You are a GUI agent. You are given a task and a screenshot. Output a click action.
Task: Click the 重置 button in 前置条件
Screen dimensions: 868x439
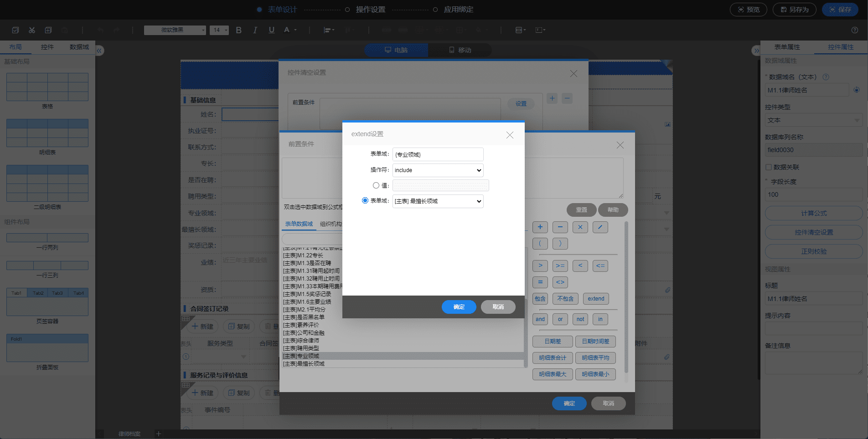[x=582, y=210]
